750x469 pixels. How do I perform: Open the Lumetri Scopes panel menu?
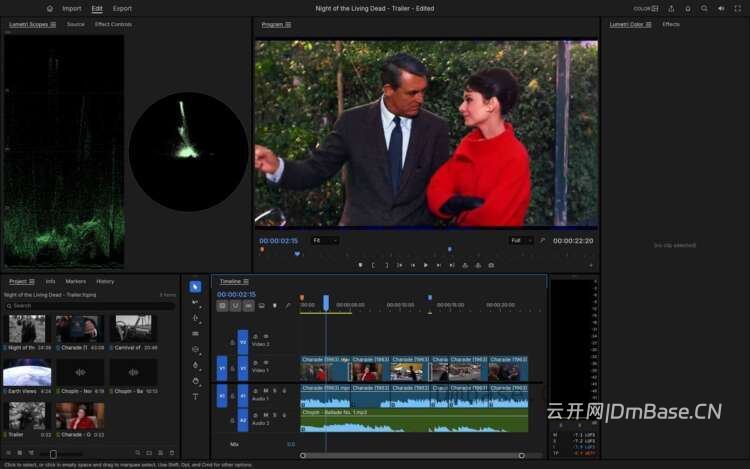click(x=53, y=24)
